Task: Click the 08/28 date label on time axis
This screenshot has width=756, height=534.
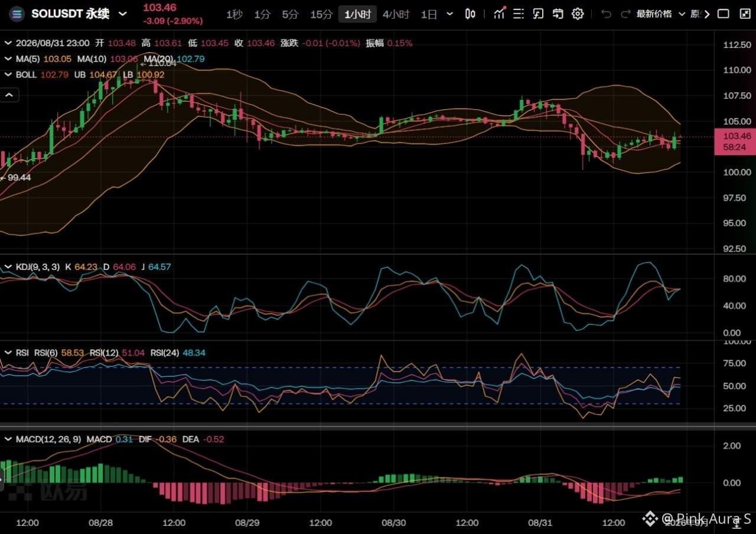Action: click(x=100, y=523)
